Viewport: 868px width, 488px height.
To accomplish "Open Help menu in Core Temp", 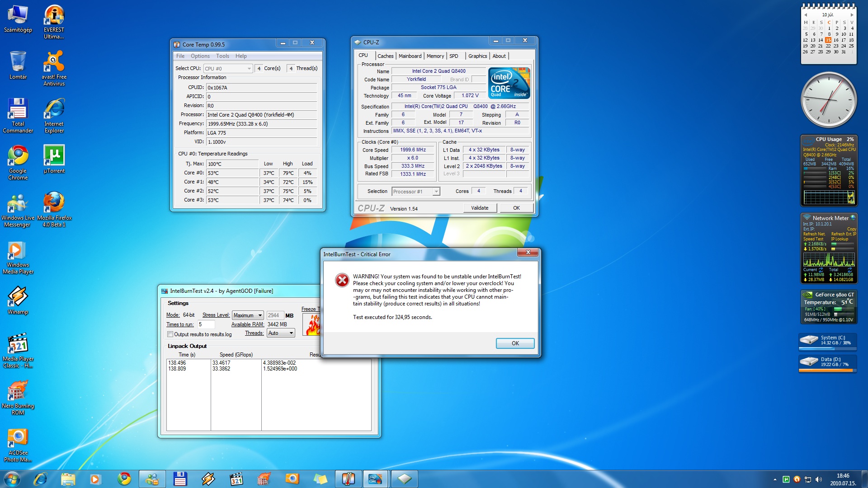I will pos(241,56).
